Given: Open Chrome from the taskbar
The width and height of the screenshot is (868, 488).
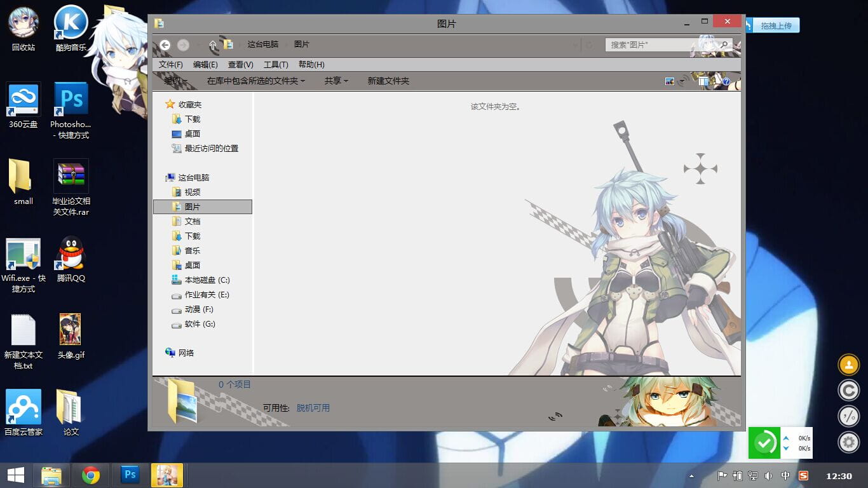Looking at the screenshot, I should [x=92, y=475].
